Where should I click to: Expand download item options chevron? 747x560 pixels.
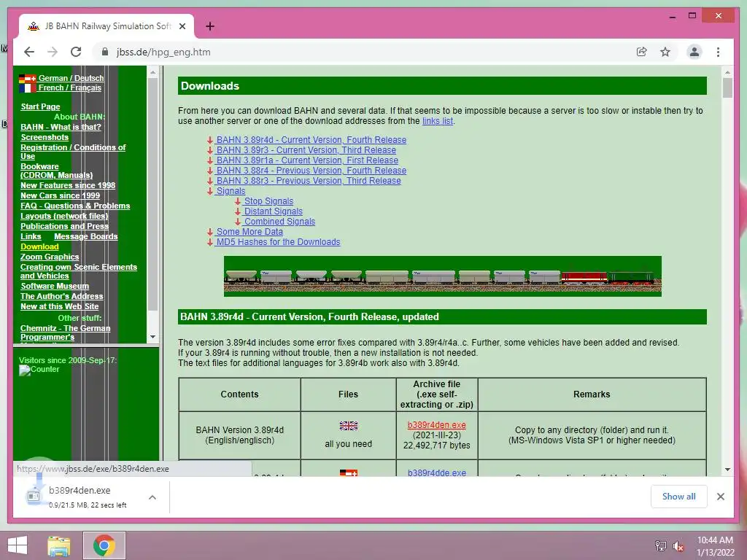[152, 497]
